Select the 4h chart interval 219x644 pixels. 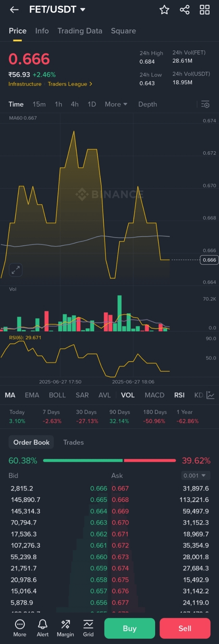click(75, 104)
